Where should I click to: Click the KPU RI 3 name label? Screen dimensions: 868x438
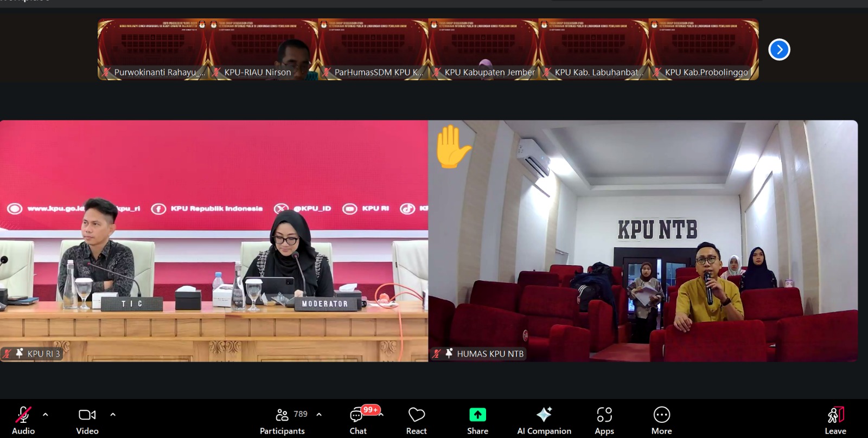coord(43,354)
